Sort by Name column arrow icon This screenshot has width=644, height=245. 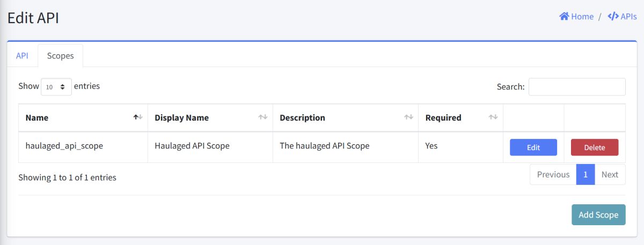click(138, 117)
